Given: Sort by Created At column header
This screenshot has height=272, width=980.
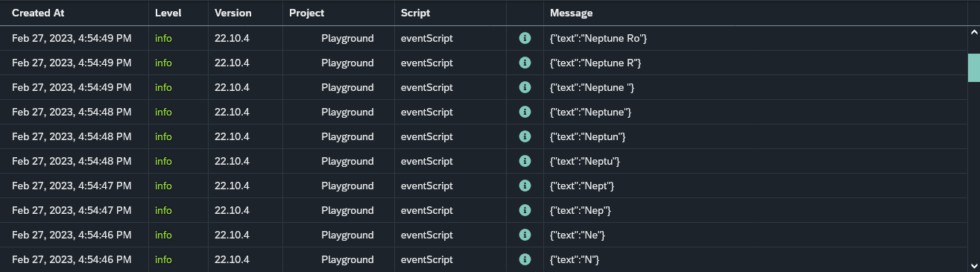Looking at the screenshot, I should pyautogui.click(x=38, y=13).
